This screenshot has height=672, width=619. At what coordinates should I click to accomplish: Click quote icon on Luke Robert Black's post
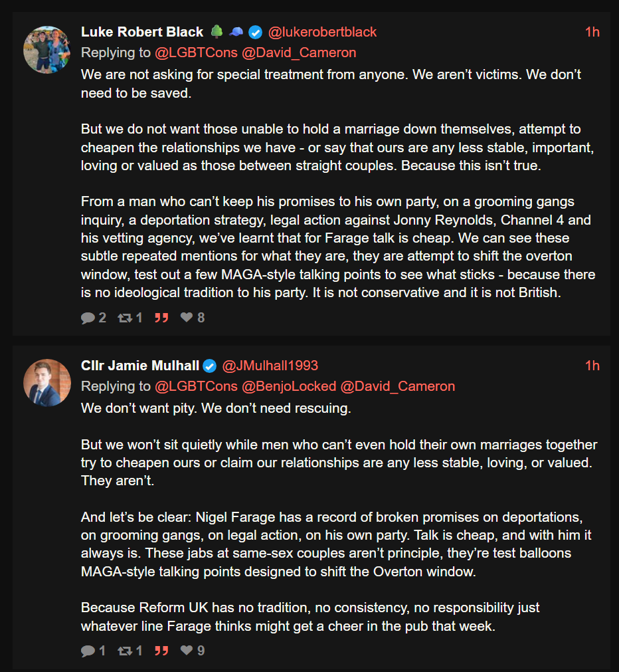pos(161,318)
